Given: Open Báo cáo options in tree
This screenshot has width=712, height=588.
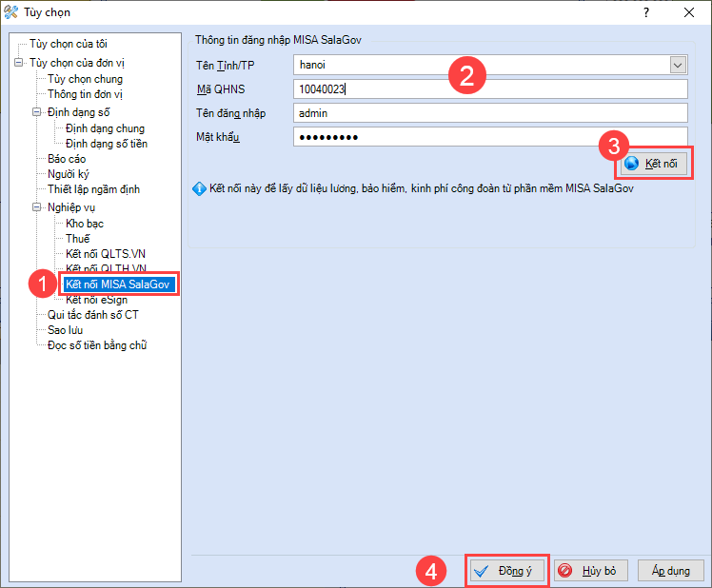Looking at the screenshot, I should [67, 159].
